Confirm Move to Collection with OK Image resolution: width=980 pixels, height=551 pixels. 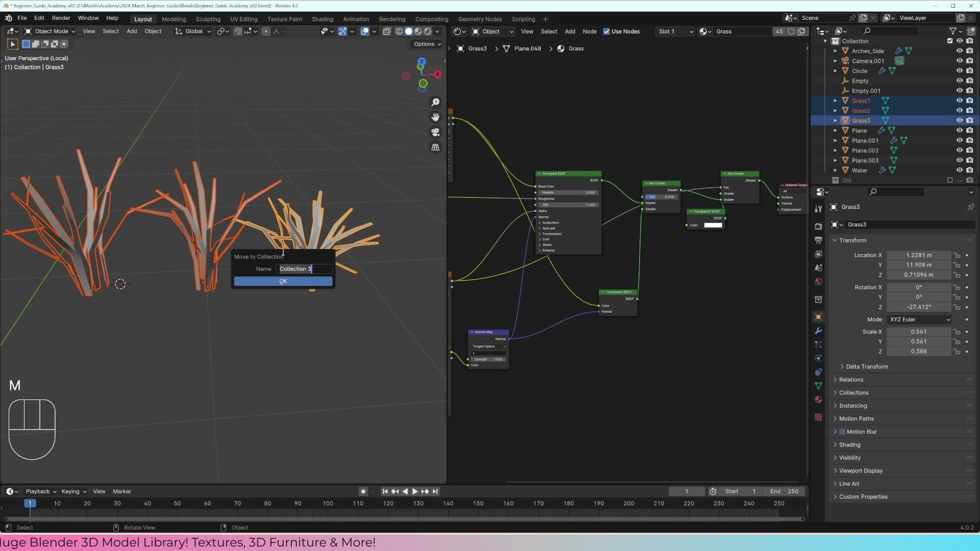point(283,281)
